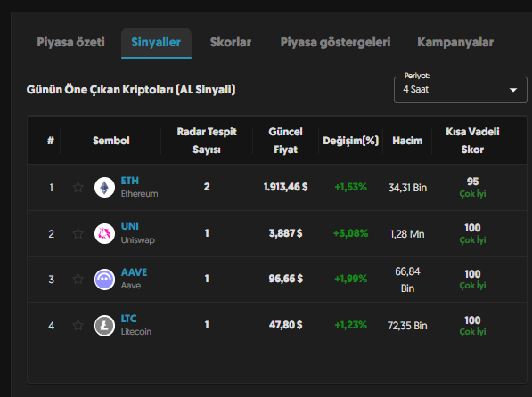Open the ETH symbol link
Image resolution: width=532 pixels, height=397 pixels.
[x=130, y=181]
